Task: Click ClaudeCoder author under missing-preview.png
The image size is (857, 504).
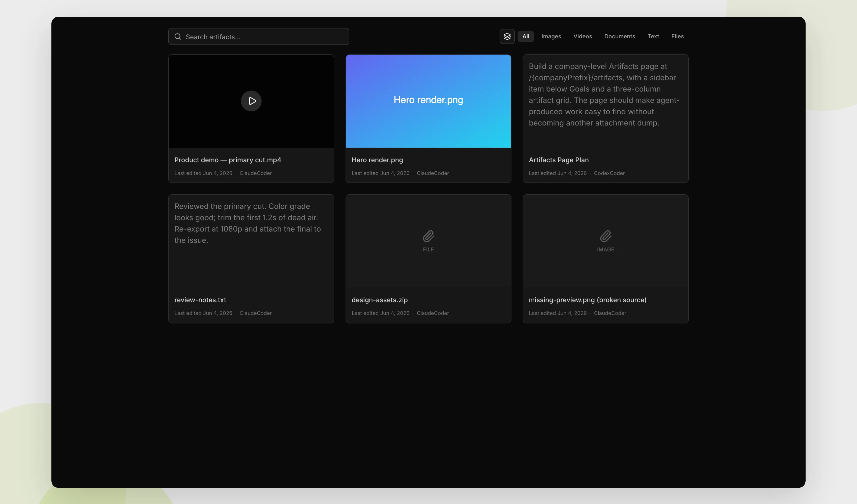Action: pyautogui.click(x=610, y=313)
